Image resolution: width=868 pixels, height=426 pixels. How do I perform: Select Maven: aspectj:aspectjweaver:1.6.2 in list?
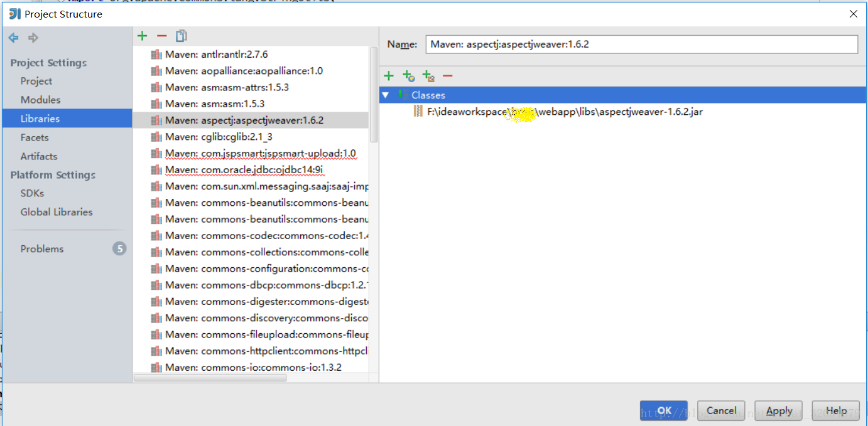(x=251, y=120)
